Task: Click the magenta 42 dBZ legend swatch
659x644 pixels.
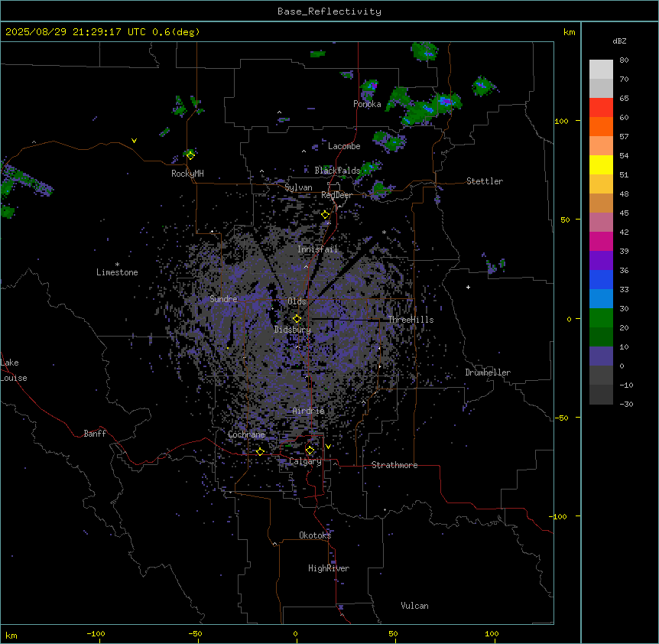Action: click(x=601, y=241)
